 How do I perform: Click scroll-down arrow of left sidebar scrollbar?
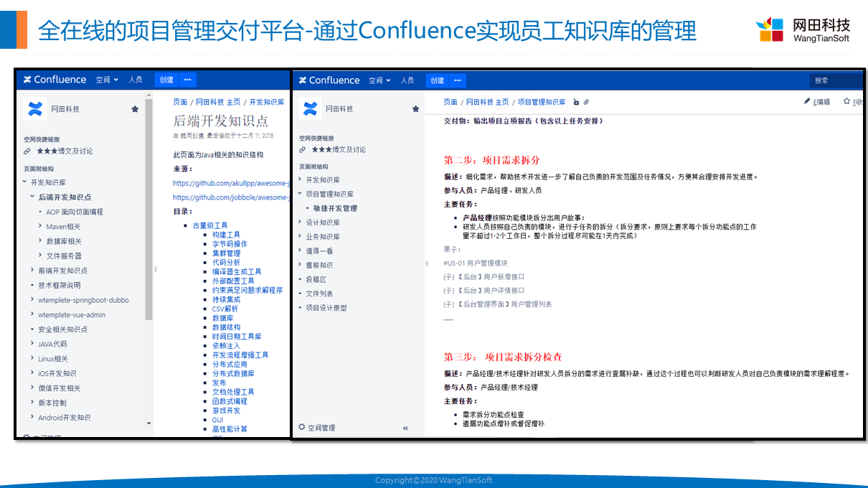149,423
